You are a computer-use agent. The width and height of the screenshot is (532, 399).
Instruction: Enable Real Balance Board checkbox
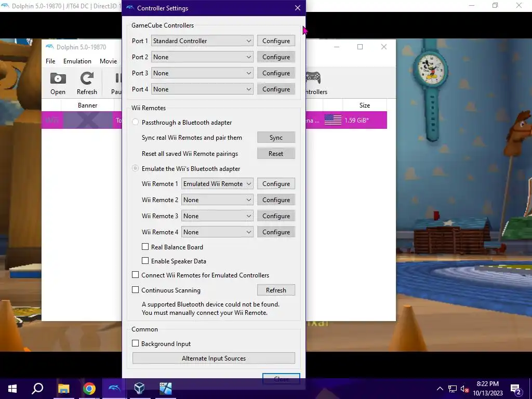click(145, 247)
